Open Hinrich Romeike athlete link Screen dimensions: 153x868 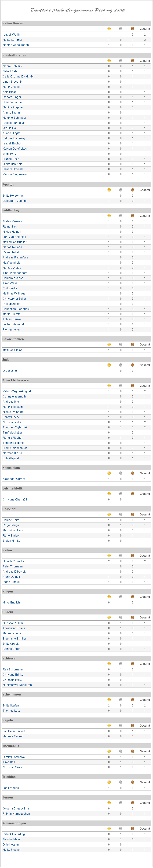[14, 561]
